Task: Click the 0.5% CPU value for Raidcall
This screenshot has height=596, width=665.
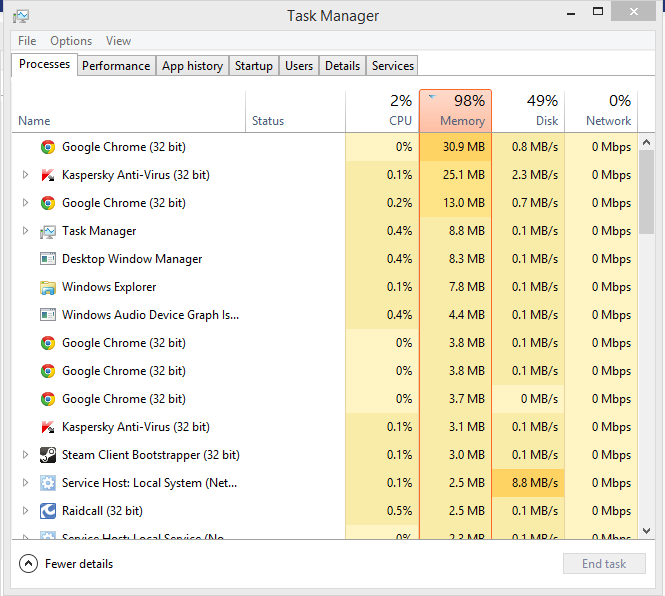Action: point(399,511)
